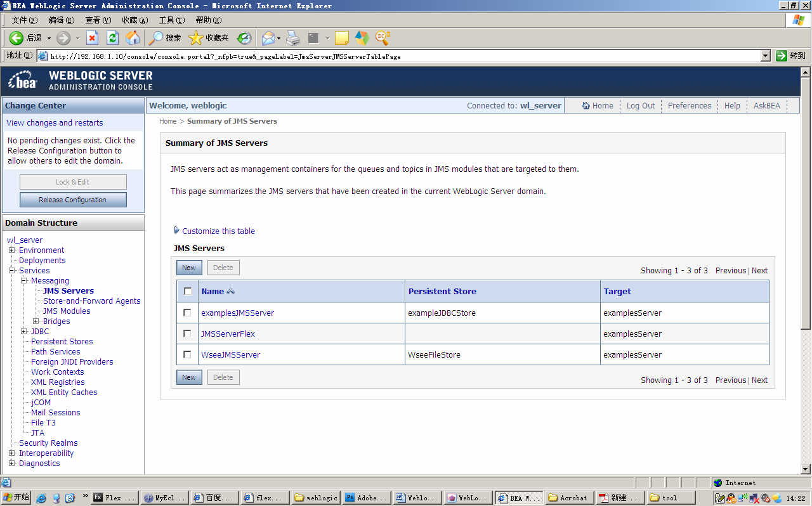812x506 pixels.
Task: Open View changes and restarts link
Action: click(x=55, y=123)
